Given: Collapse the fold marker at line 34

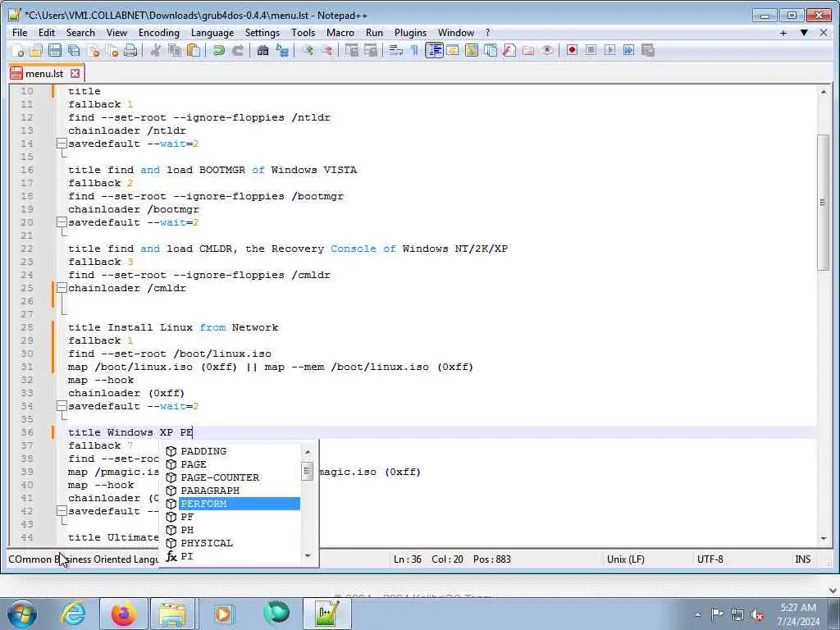Looking at the screenshot, I should click(x=62, y=406).
